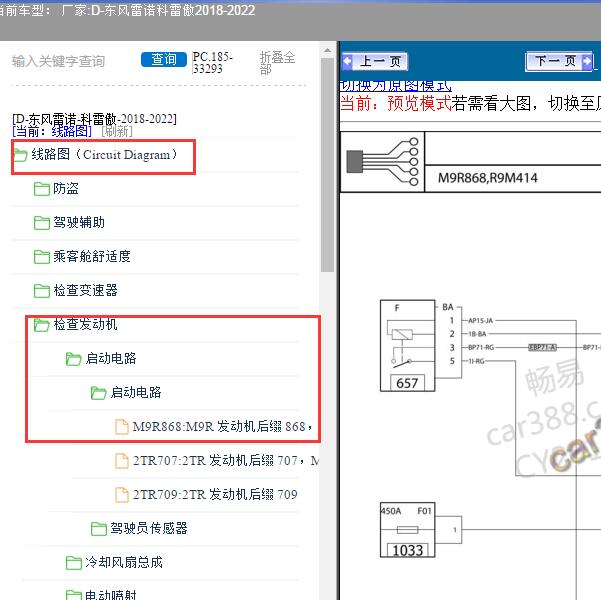The width and height of the screenshot is (601, 600).
Task: Click the [刷新] refresh link
Action: pyautogui.click(x=117, y=132)
